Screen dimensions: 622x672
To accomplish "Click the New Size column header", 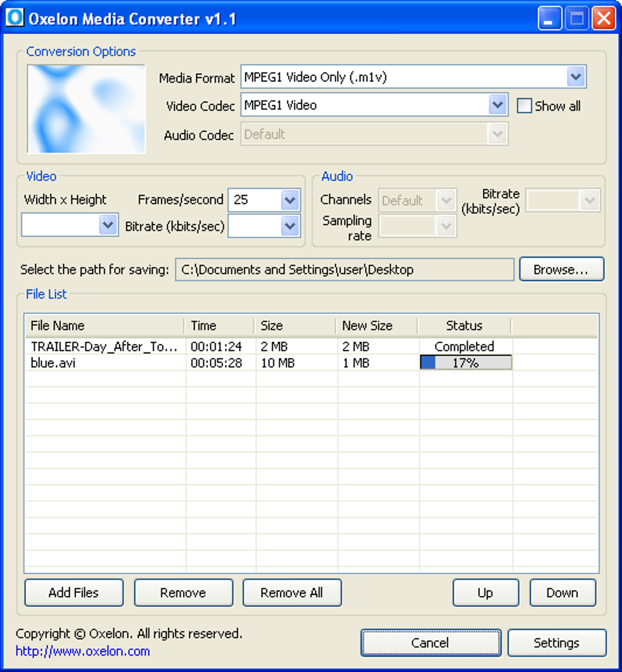I will tap(377, 326).
